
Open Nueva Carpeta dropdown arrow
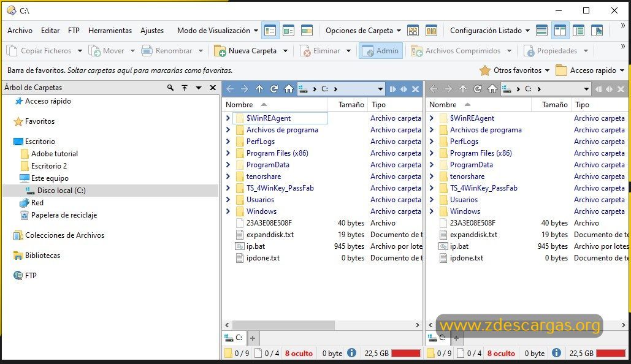pos(285,51)
